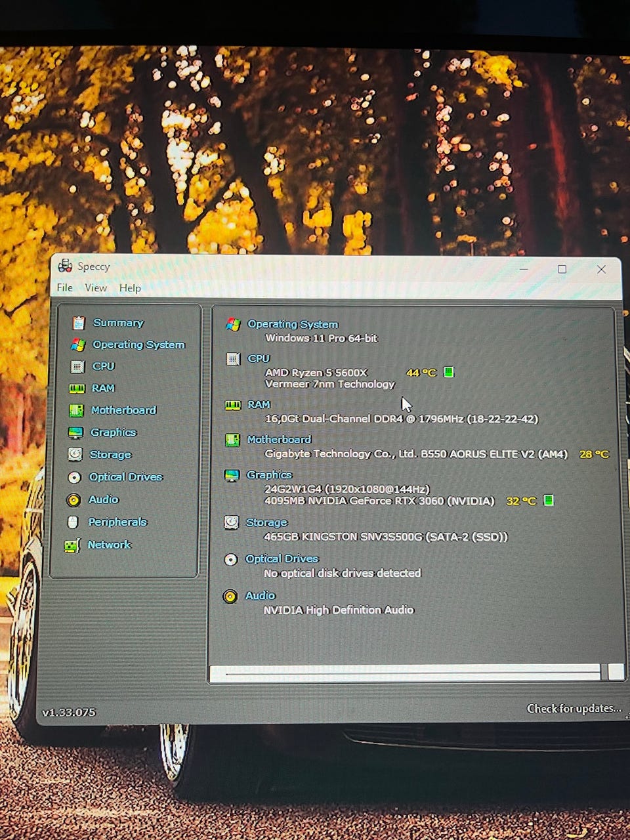Open the Help menu

click(x=130, y=287)
